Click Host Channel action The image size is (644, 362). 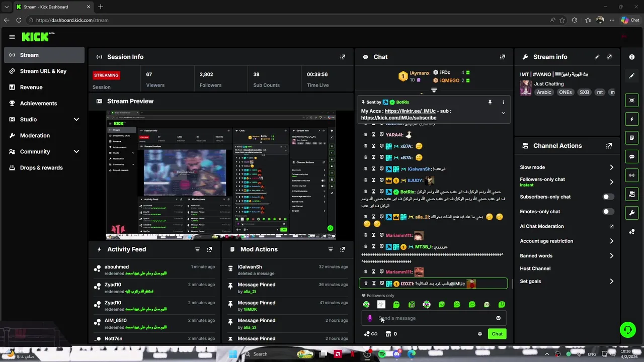coord(535,268)
